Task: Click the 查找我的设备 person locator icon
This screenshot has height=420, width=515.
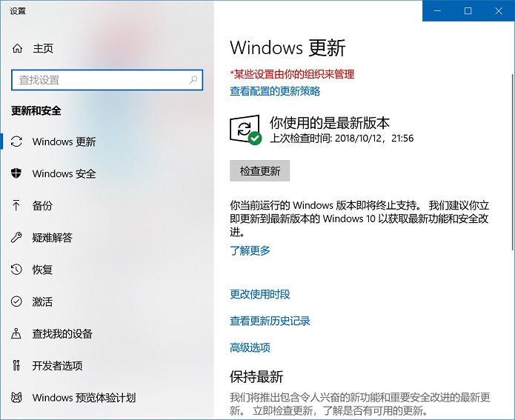Action: click(16, 333)
